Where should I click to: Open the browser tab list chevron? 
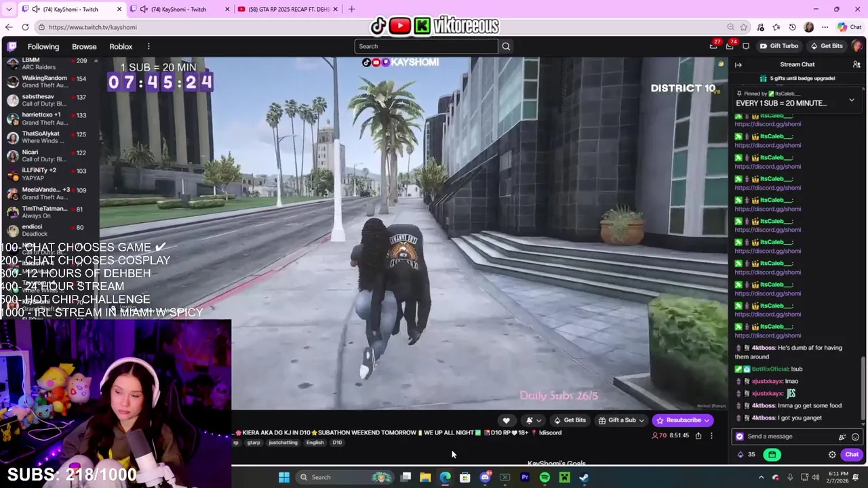(x=9, y=9)
